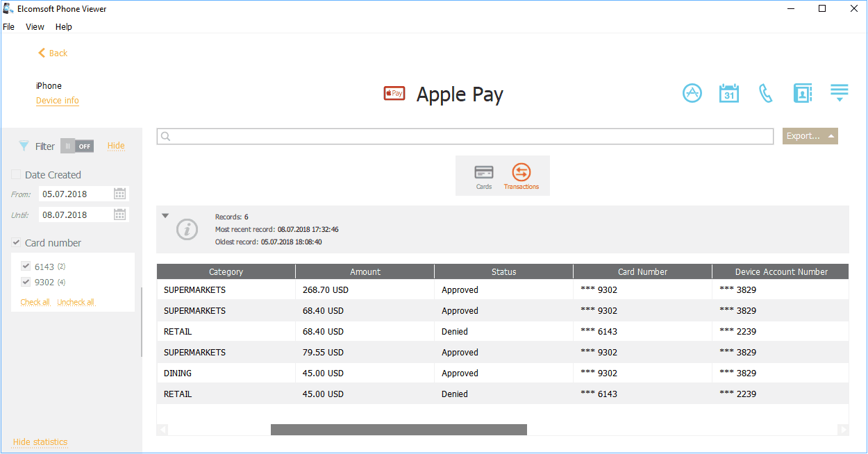Uncheck the 6143 card checkbox

[26, 267]
